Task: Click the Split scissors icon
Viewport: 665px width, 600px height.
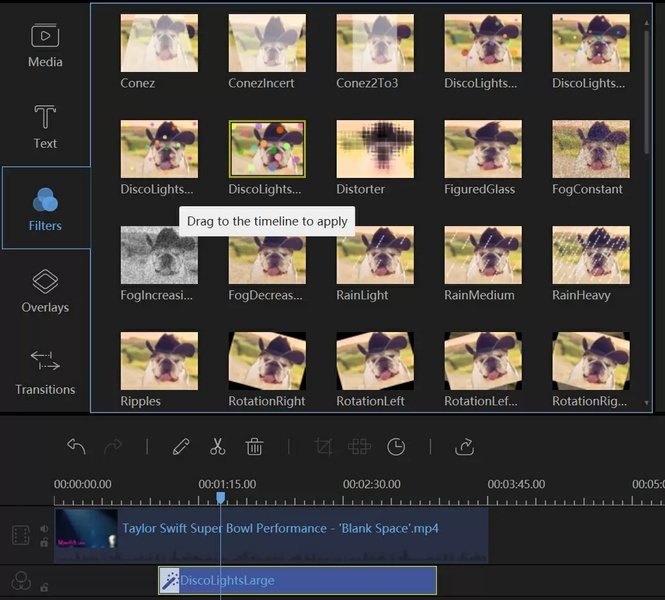Action: coord(218,447)
